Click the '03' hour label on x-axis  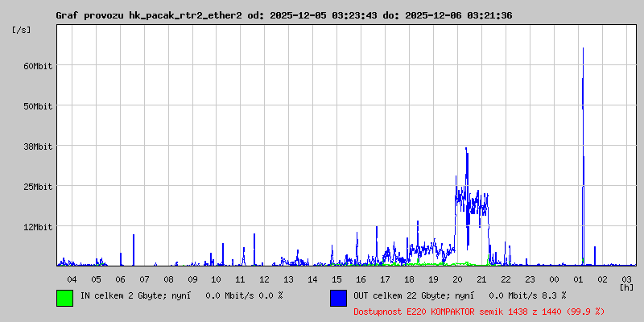point(626,279)
